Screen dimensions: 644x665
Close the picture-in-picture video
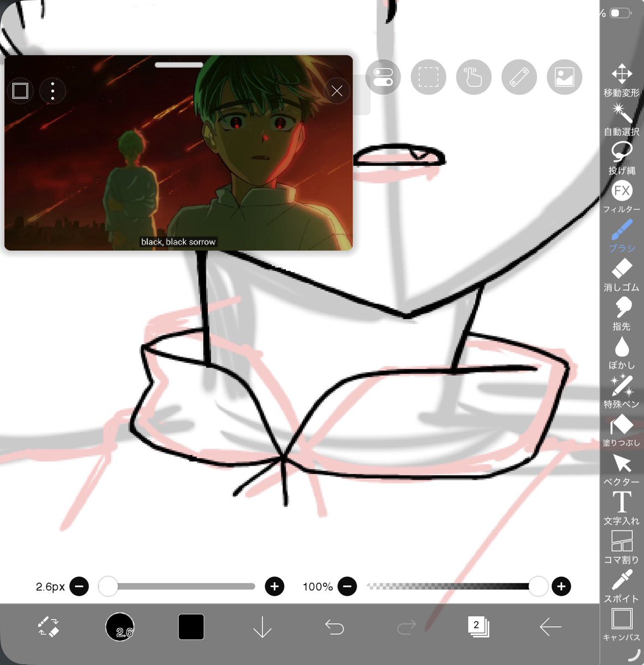(337, 91)
